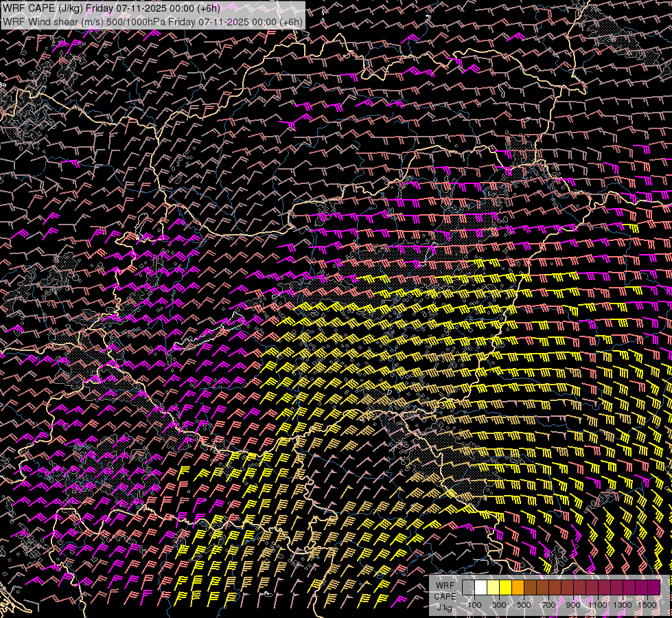Select the 500 tick label in the legend
The image size is (672, 618).
(524, 605)
